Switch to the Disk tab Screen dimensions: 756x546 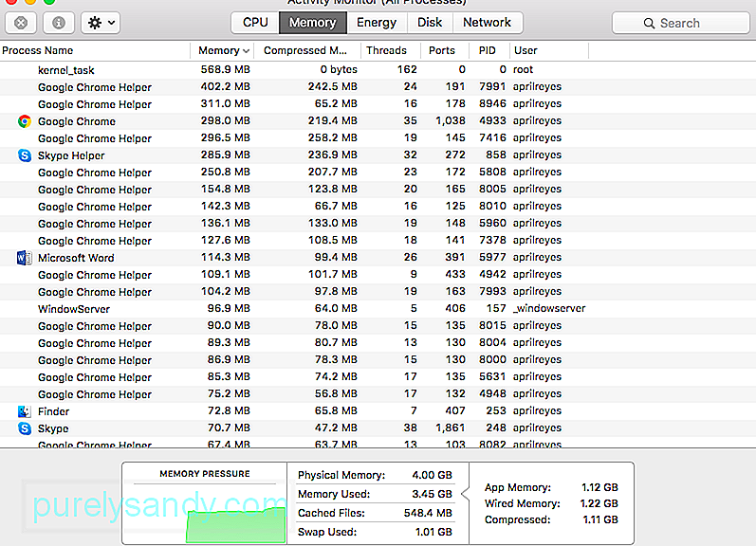coord(430,23)
